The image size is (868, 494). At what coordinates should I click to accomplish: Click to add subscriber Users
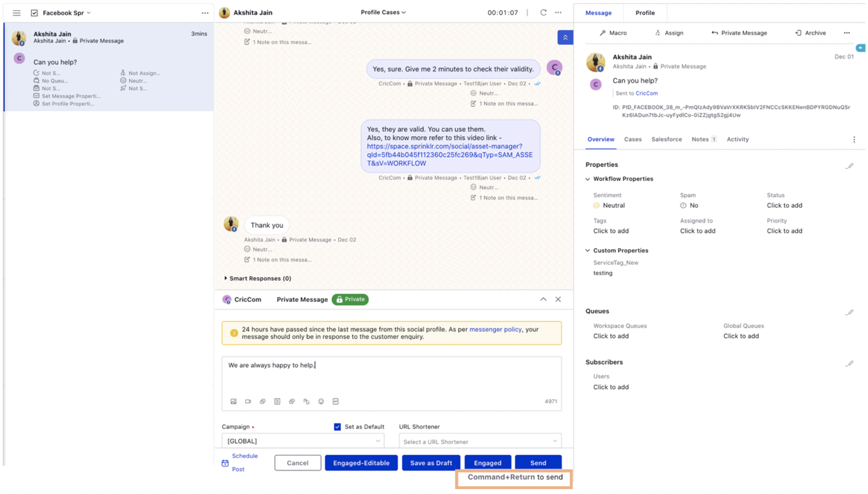tap(611, 387)
